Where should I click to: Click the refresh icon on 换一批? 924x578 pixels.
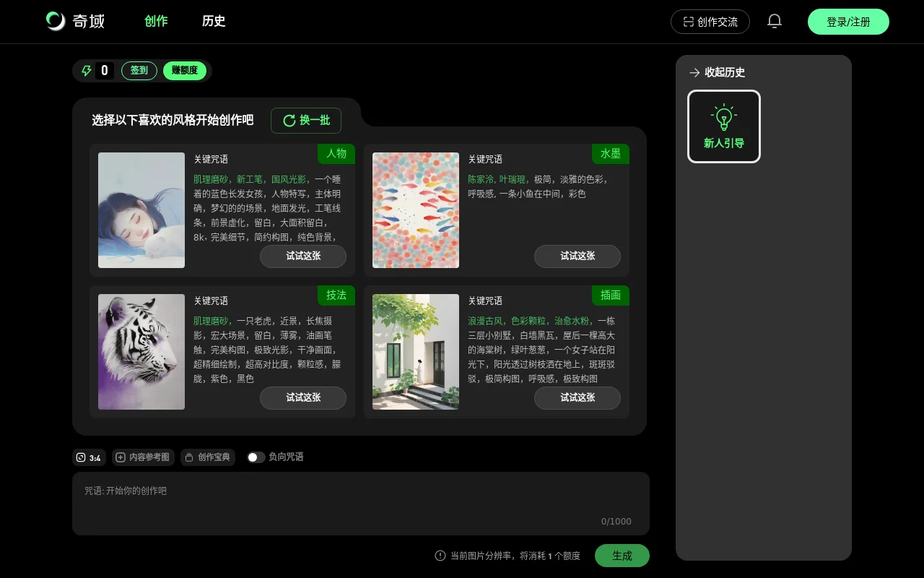coord(289,121)
